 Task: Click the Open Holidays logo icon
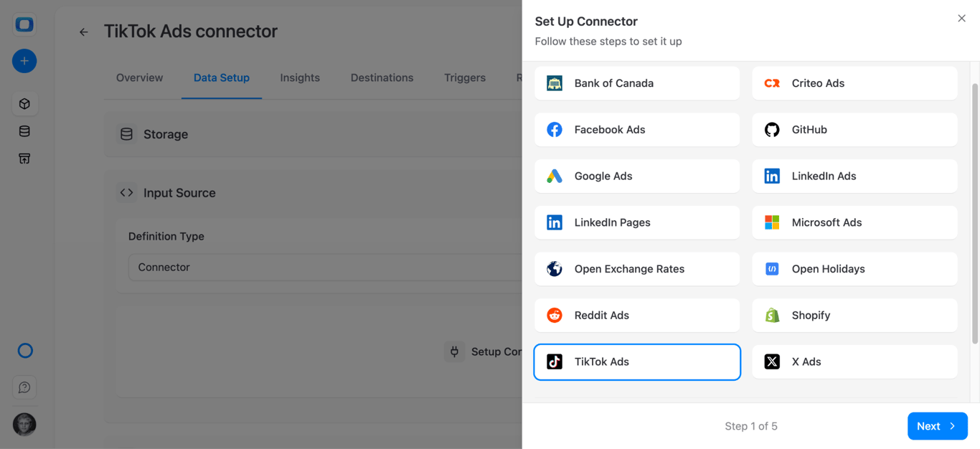pyautogui.click(x=772, y=269)
